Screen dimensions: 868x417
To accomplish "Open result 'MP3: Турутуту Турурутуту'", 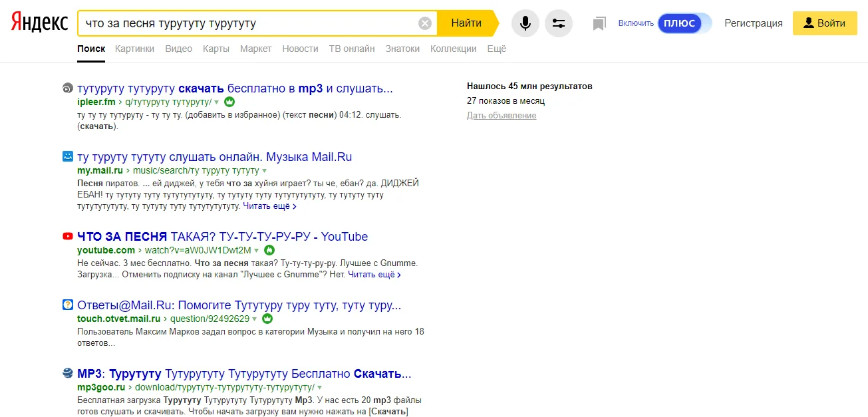I will click(x=244, y=374).
